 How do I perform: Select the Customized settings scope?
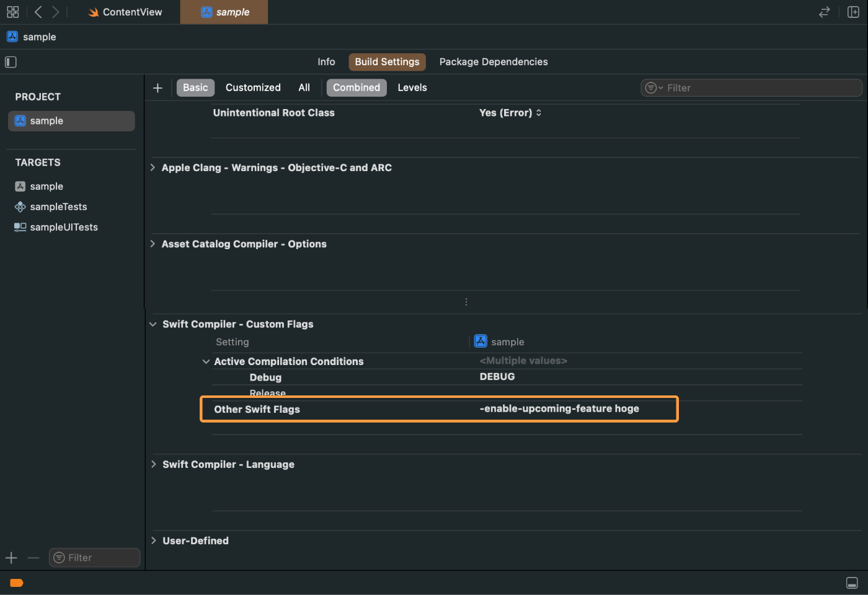(x=253, y=87)
